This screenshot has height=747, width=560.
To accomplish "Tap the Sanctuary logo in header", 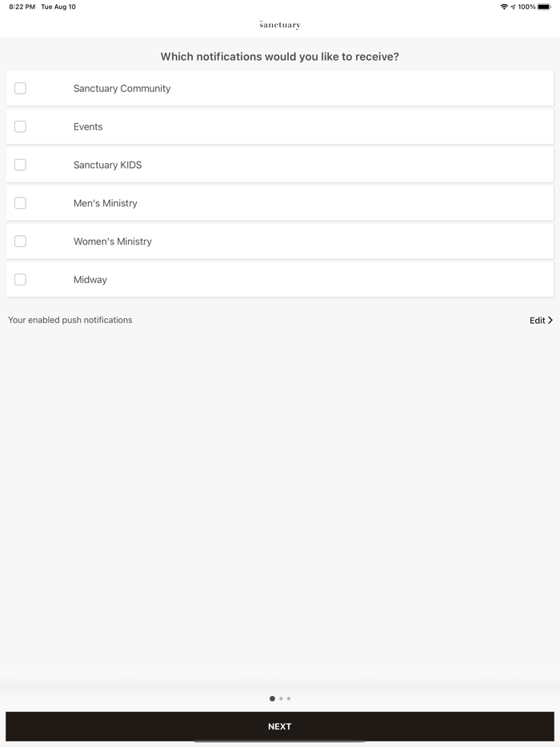I will pyautogui.click(x=280, y=25).
